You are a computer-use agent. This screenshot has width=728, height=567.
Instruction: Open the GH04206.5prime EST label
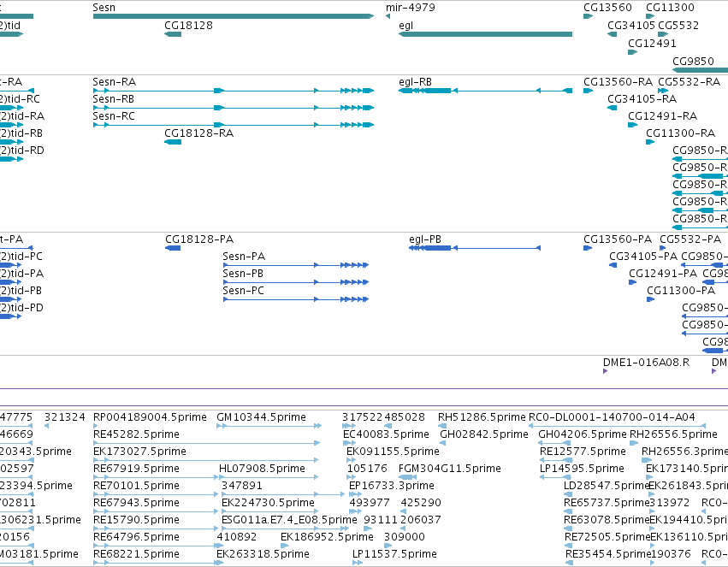click(x=583, y=434)
